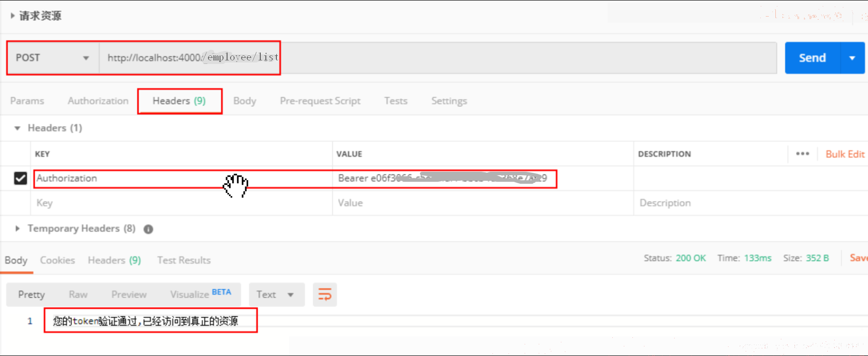Click the Send button

pyautogui.click(x=812, y=58)
